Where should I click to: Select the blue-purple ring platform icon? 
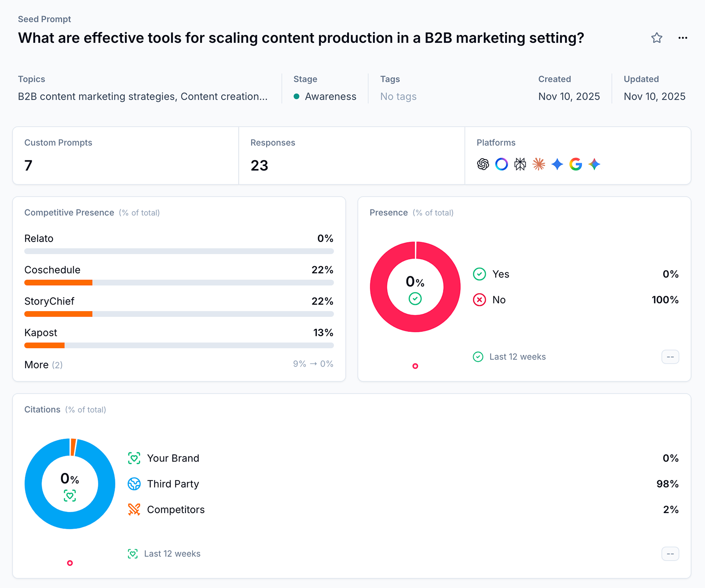(501, 164)
